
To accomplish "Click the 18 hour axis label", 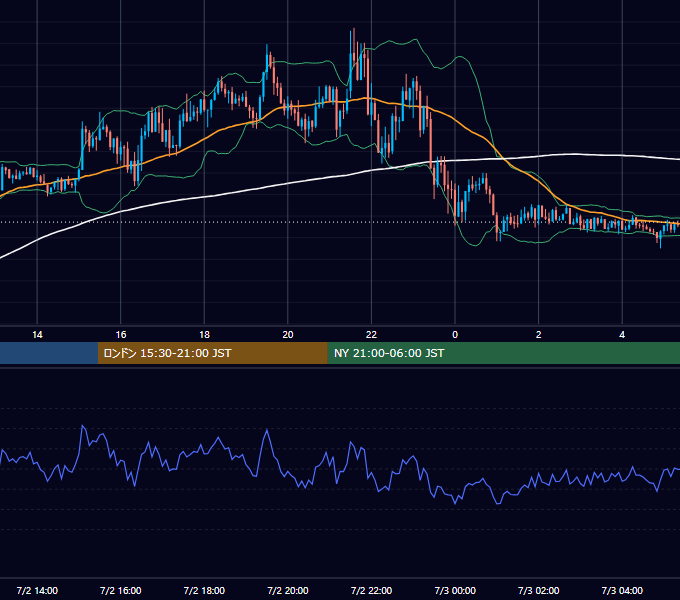I will point(204,335).
